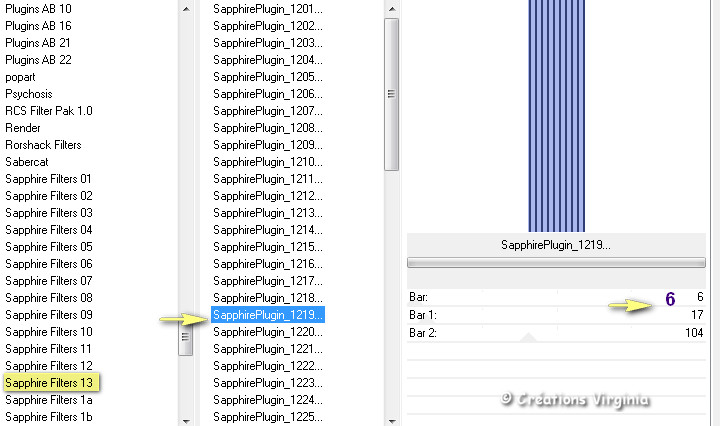Choose SapphirePlugin_1209 filter
720x426 pixels.
coord(268,145)
